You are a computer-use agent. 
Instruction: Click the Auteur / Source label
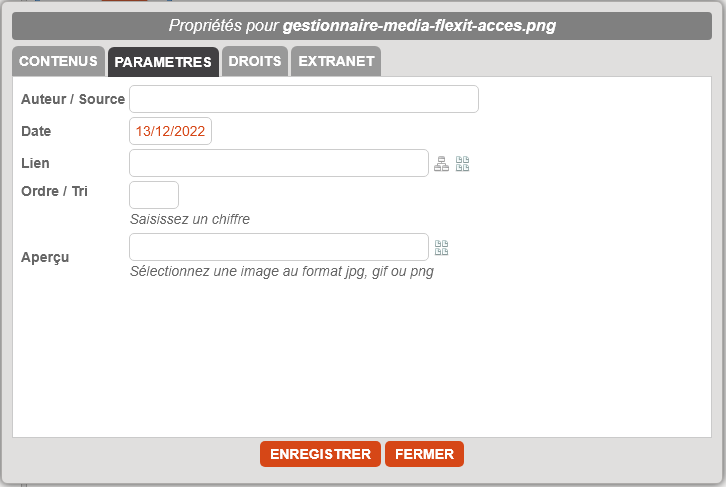pyautogui.click(x=73, y=99)
